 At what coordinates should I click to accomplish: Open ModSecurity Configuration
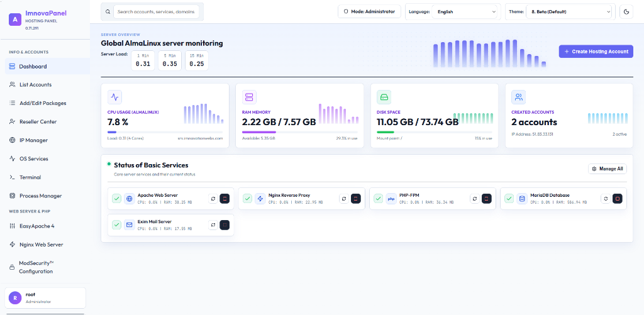tap(47, 267)
